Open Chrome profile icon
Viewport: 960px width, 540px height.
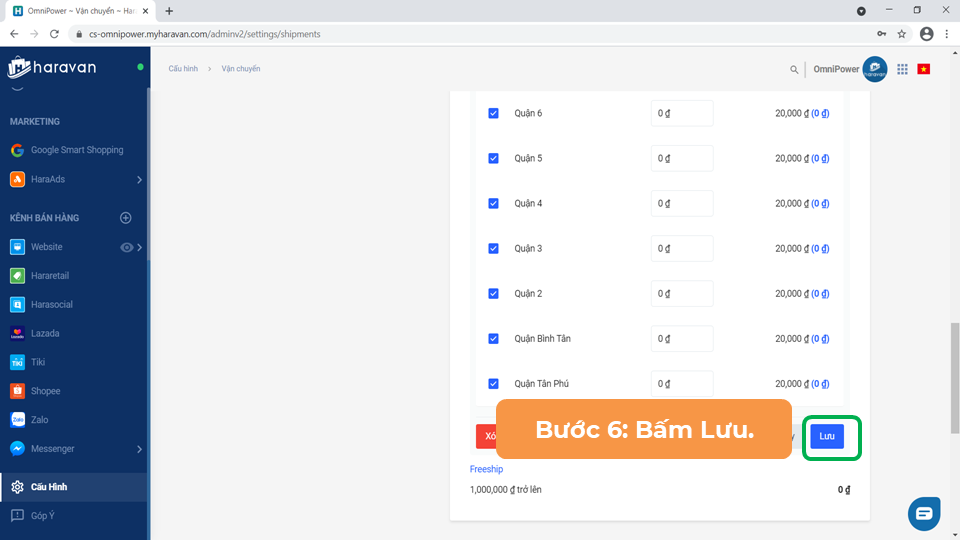coord(926,34)
